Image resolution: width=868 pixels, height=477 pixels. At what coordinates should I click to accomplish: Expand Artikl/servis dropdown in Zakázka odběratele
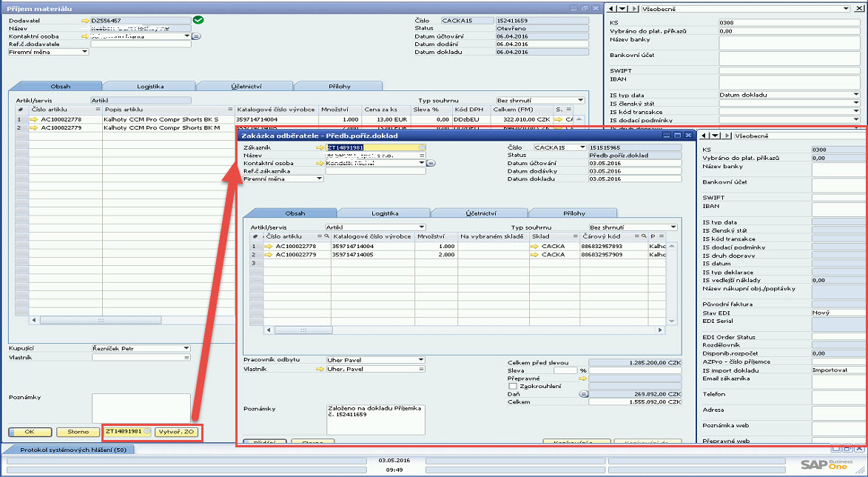422,227
